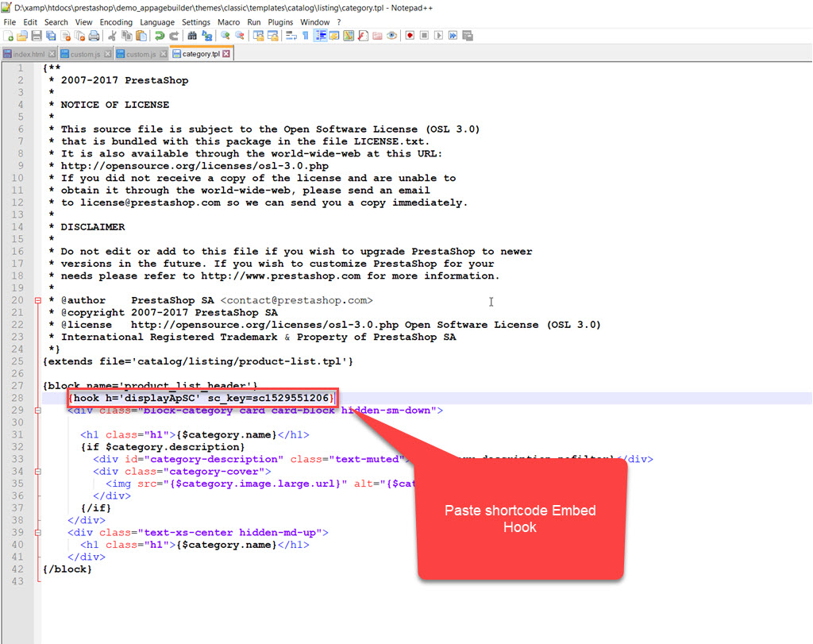This screenshot has width=813, height=644.
Task: Open the Encoding menu
Action: point(116,22)
